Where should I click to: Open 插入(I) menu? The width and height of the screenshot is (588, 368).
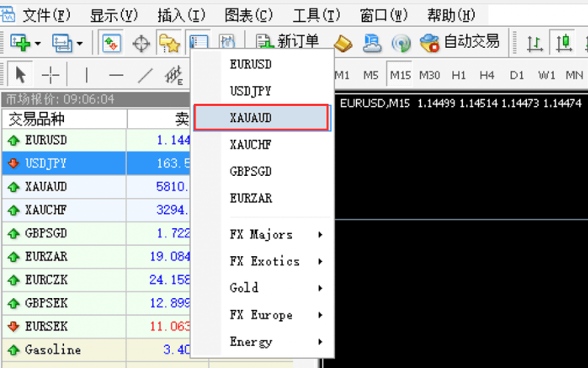click(182, 15)
